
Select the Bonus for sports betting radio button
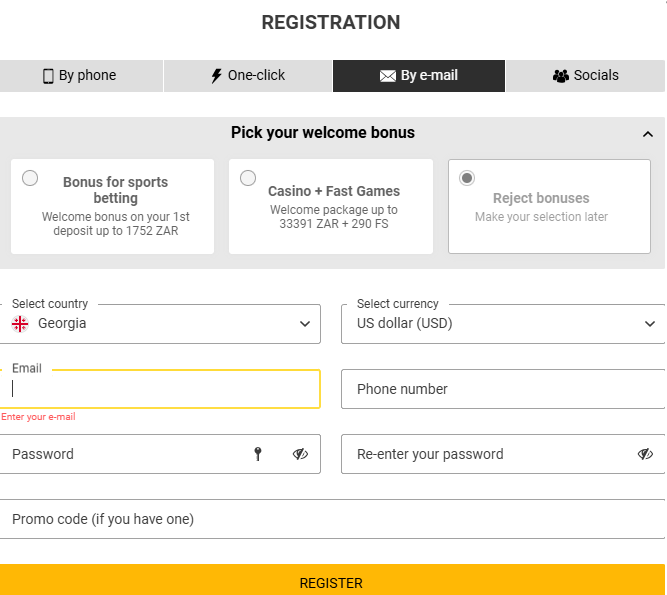click(x=30, y=178)
